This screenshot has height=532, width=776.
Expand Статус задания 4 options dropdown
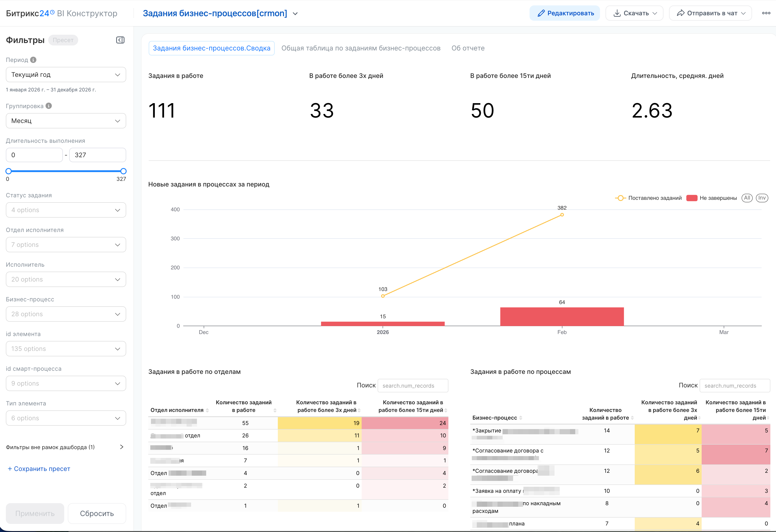[x=66, y=210]
